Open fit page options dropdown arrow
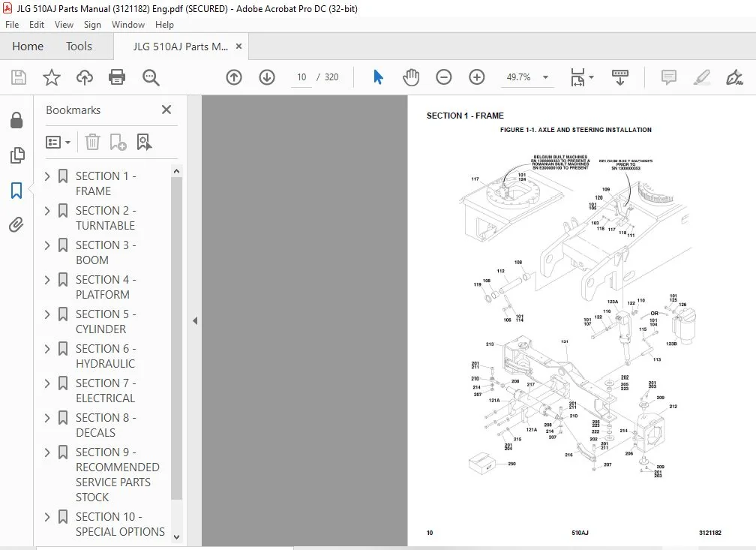Image resolution: width=756 pixels, height=550 pixels. (x=591, y=77)
